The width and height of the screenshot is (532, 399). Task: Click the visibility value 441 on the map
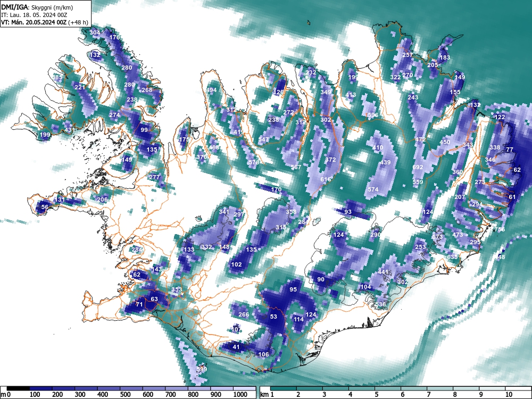tap(383, 272)
